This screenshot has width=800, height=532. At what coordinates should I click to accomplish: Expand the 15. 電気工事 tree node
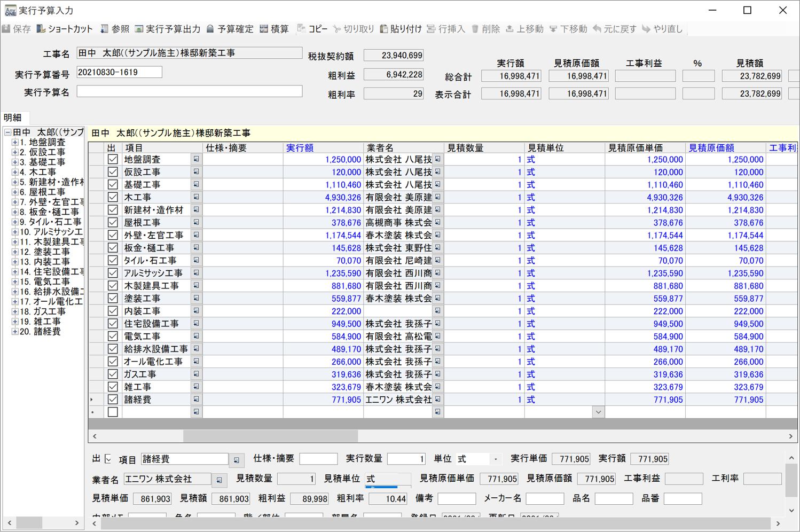[15, 281]
